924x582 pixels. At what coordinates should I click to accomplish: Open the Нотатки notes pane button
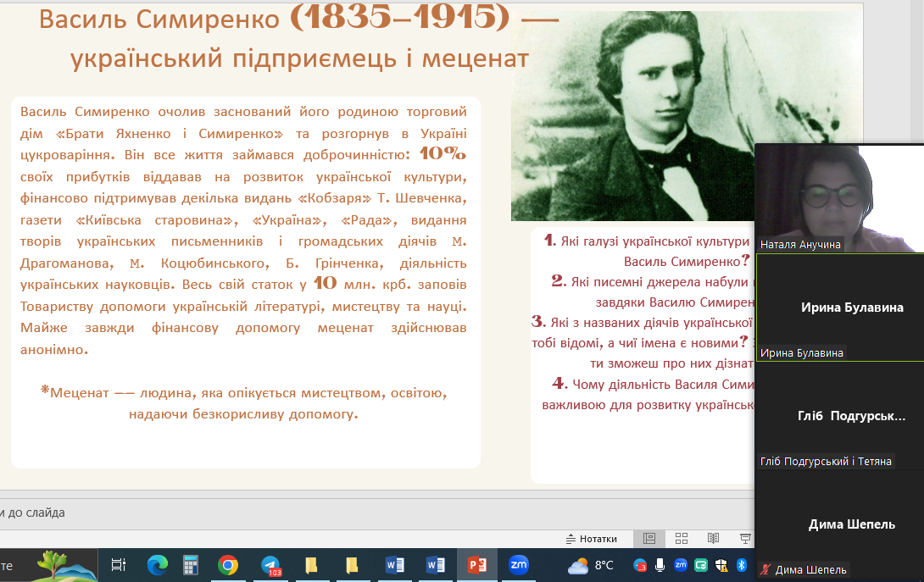(x=591, y=539)
